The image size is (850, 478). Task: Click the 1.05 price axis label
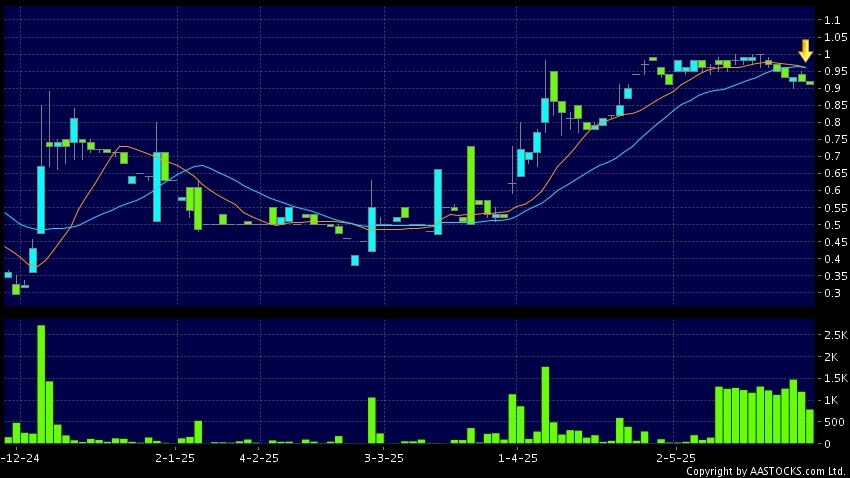(835, 37)
